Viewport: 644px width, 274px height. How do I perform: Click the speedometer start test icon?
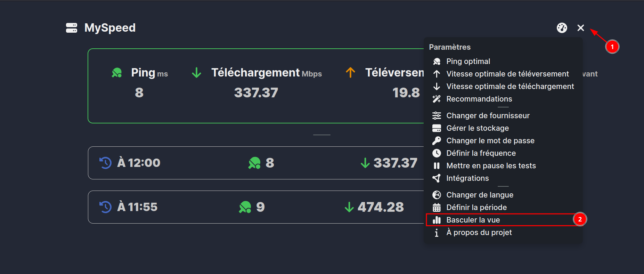coord(562,28)
